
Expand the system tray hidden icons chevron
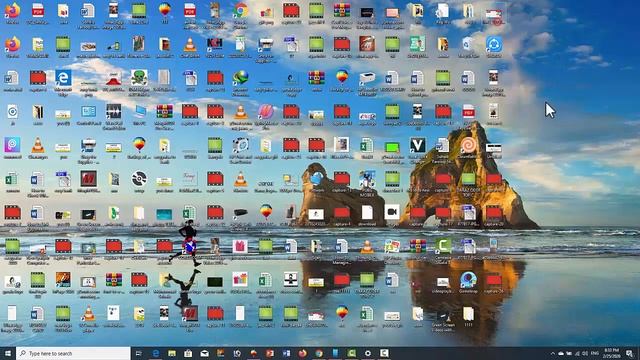click(553, 353)
